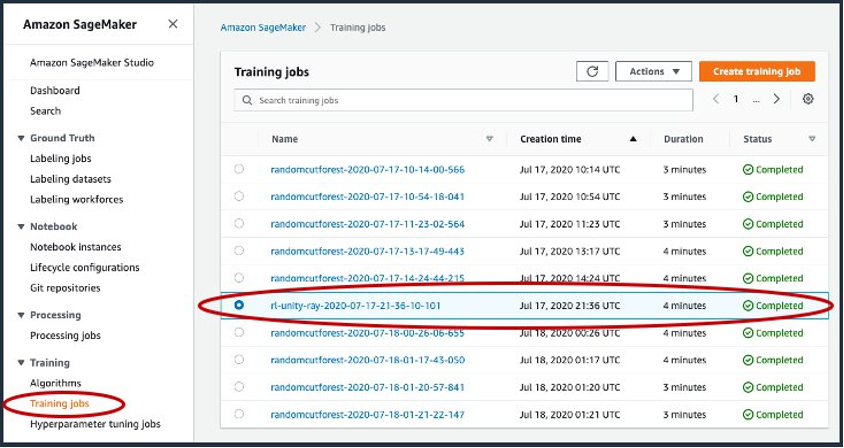Open Search in sidebar
844x448 pixels.
pos(45,111)
